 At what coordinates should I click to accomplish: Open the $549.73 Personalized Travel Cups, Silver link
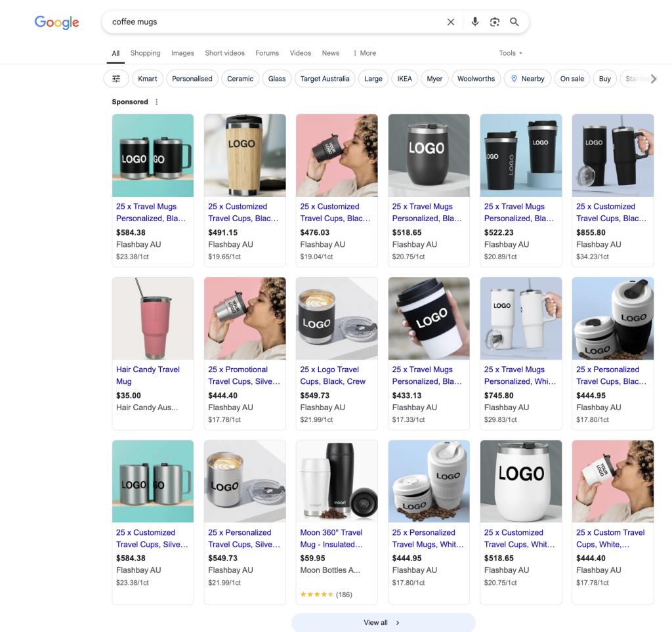(244, 538)
